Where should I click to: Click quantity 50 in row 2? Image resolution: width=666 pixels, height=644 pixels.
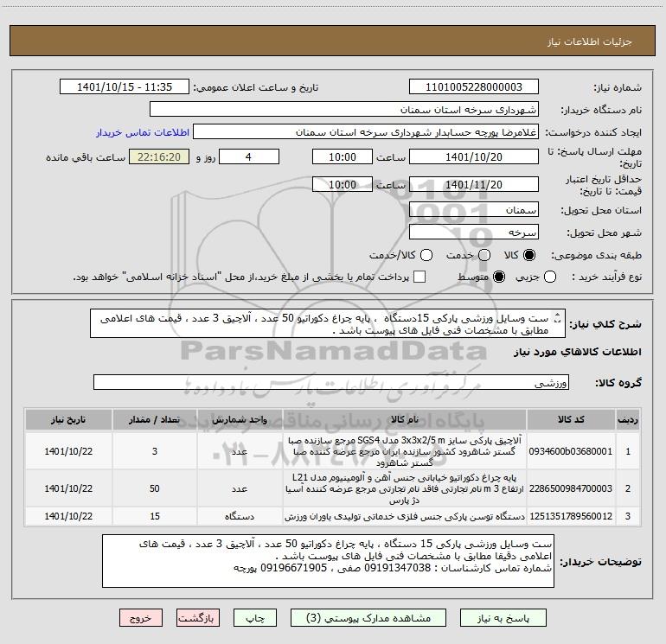pyautogui.click(x=155, y=488)
